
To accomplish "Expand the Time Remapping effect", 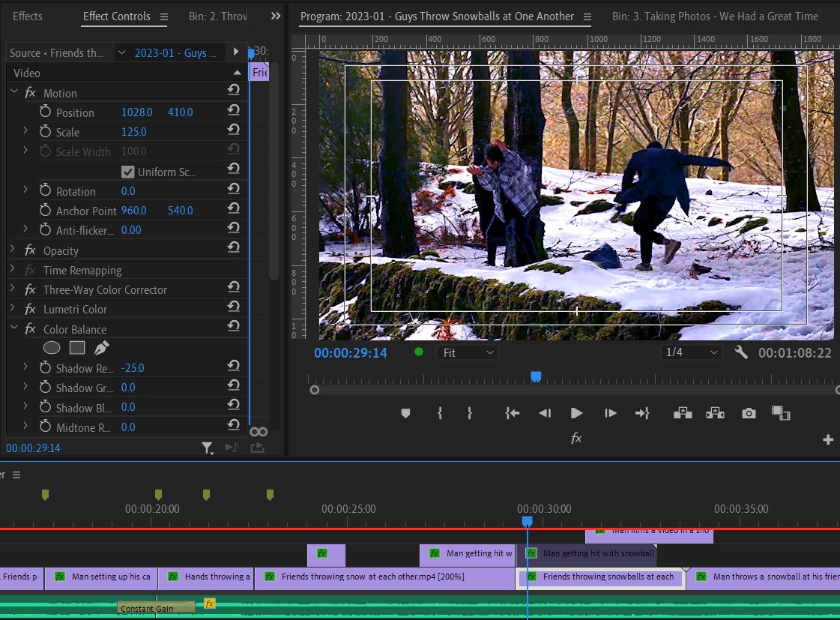I will point(13,268).
